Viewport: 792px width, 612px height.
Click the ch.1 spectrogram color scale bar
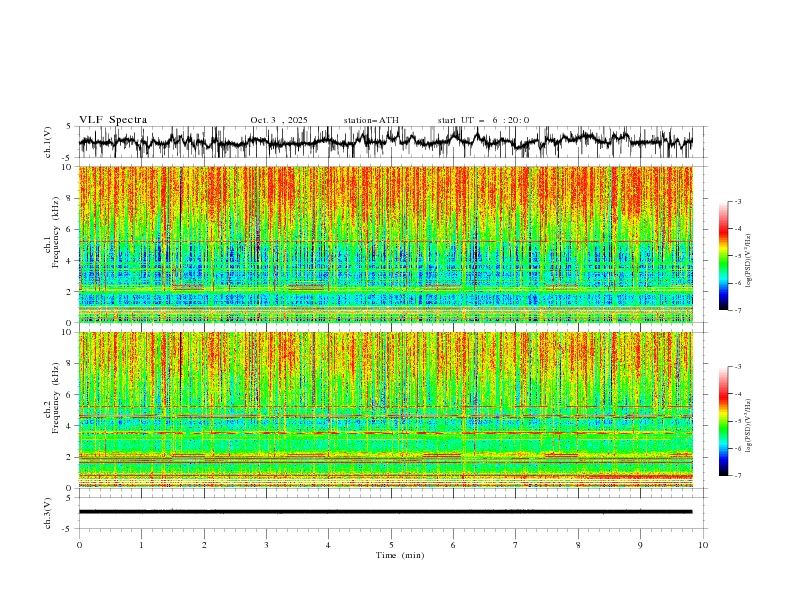tap(723, 256)
